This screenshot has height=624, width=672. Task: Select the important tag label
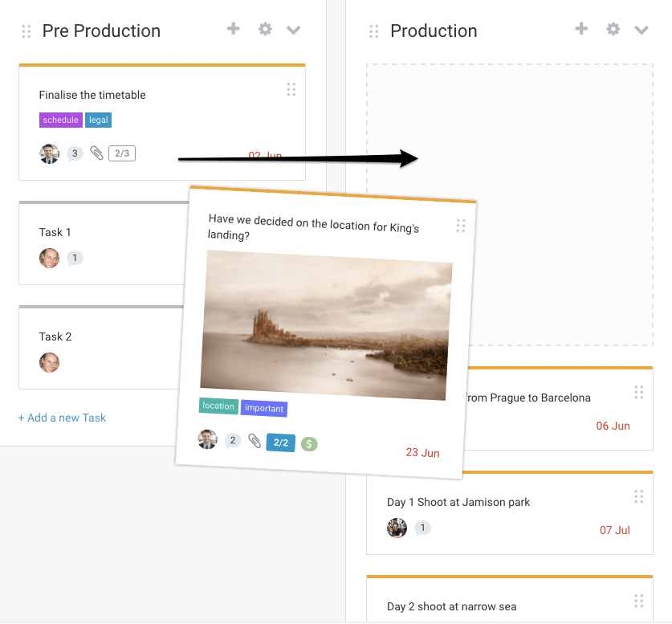(264, 409)
